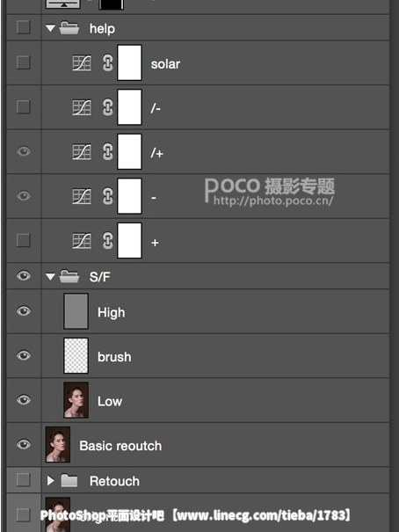
Task: Hide the High layer eye icon
Action: 24,310
